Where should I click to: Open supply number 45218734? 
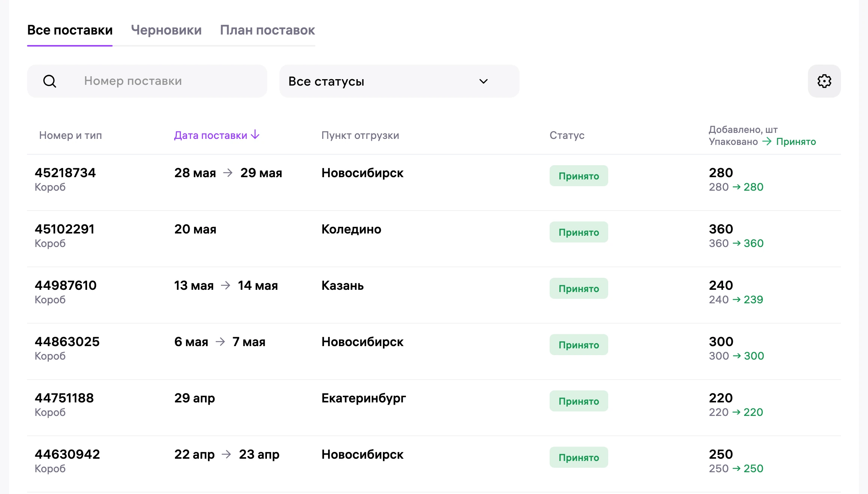[x=65, y=173]
